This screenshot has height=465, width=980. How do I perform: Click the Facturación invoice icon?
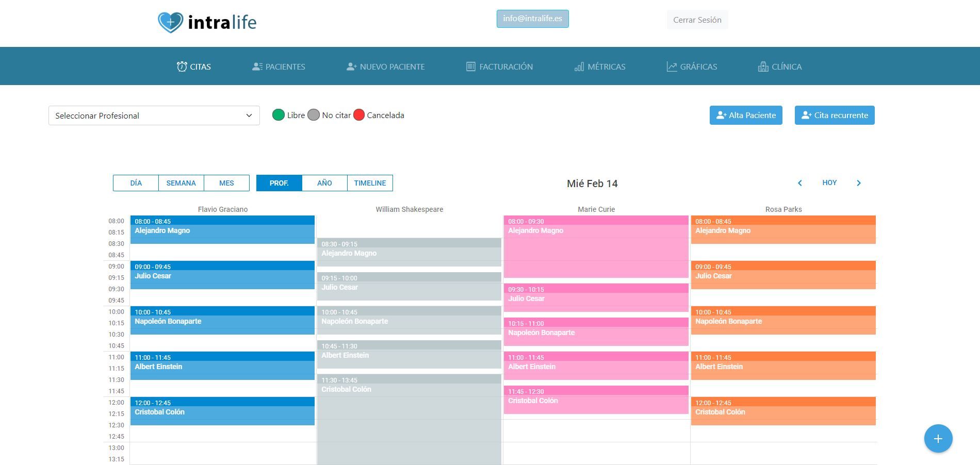tap(470, 67)
